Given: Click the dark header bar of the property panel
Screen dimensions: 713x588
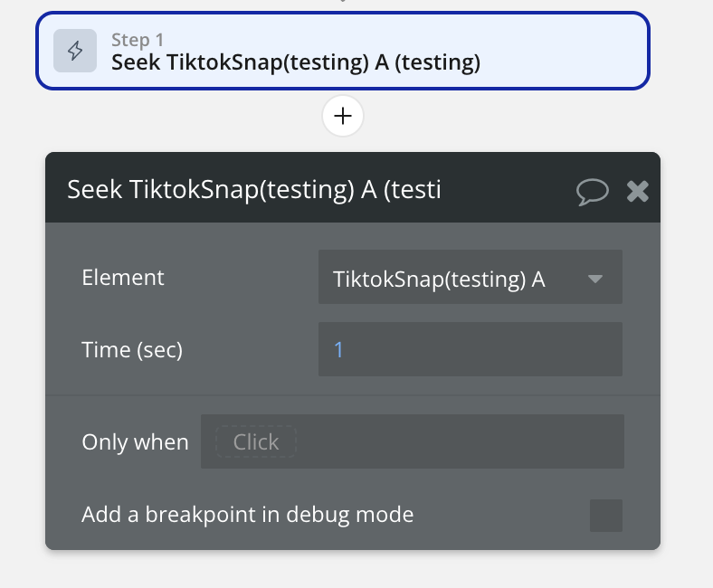Looking at the screenshot, I should pos(507,190).
